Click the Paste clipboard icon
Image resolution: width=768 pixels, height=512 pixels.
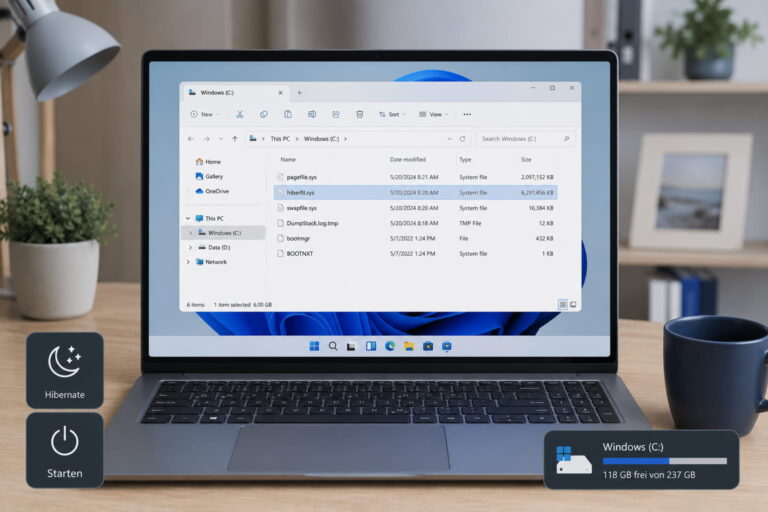288,114
